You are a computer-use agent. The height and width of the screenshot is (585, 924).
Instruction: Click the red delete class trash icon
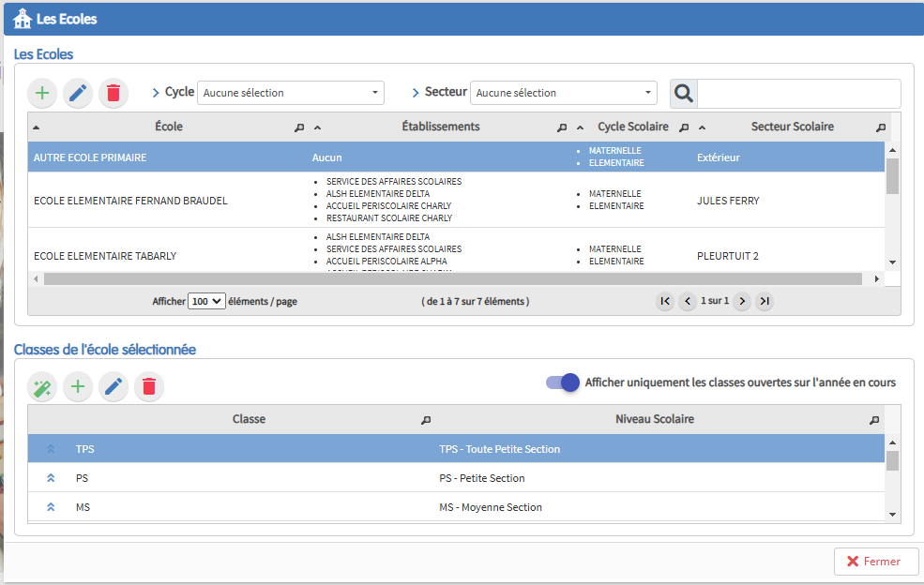[149, 386]
